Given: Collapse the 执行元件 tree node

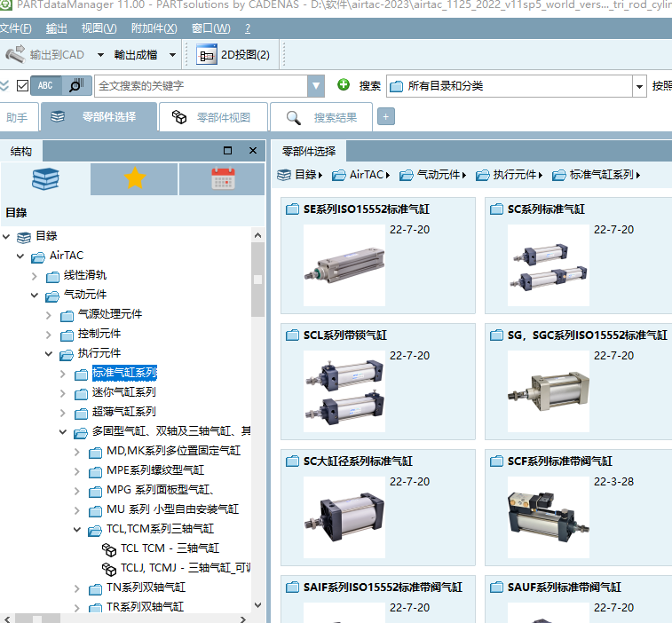Looking at the screenshot, I should (49, 354).
